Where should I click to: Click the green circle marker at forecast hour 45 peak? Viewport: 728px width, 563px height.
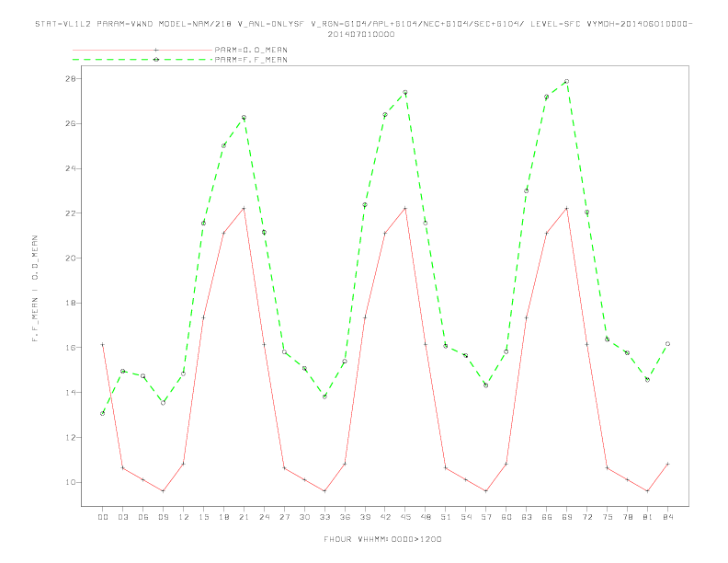405,92
